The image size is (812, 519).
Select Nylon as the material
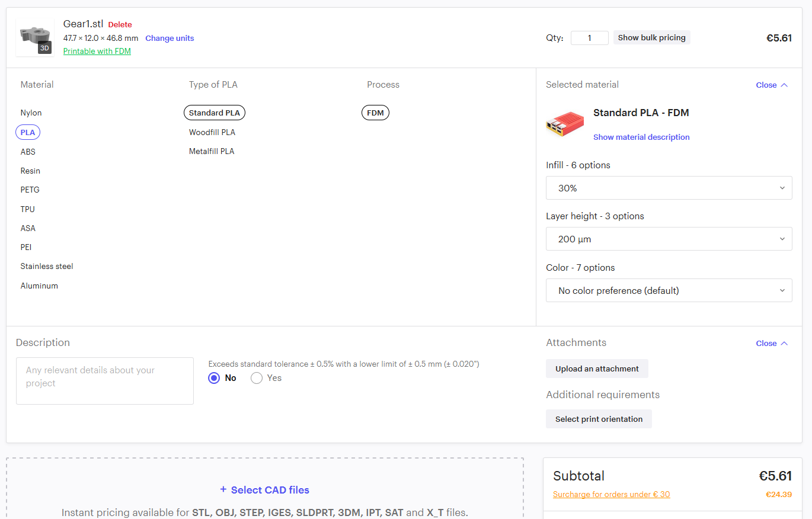[31, 113]
